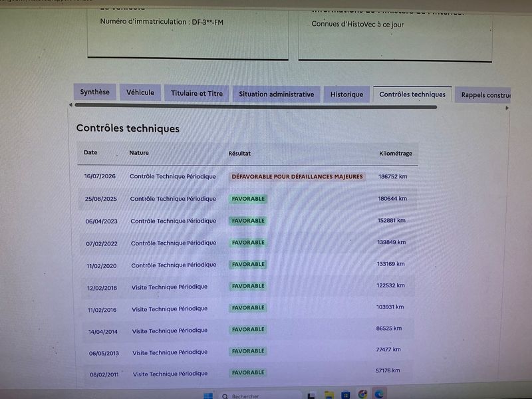Select the date 12/02/2018
The image size is (532, 399).
[102, 288]
